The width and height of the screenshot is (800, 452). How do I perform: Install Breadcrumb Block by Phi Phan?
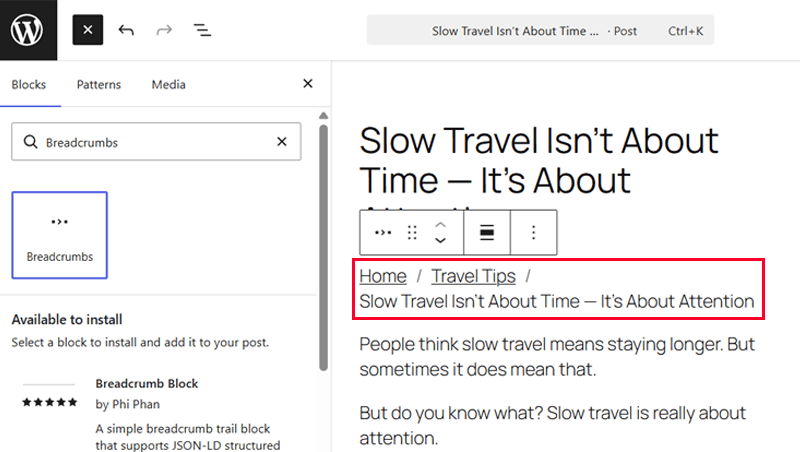click(x=147, y=384)
